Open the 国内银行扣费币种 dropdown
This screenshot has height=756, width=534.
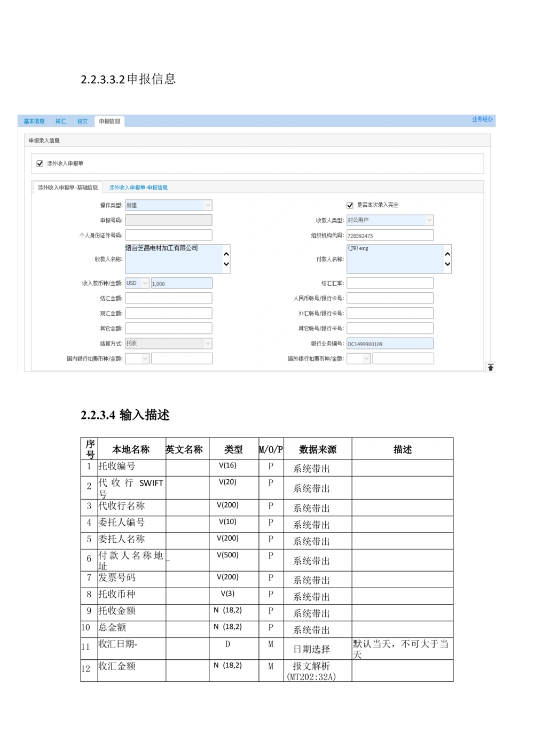point(145,358)
